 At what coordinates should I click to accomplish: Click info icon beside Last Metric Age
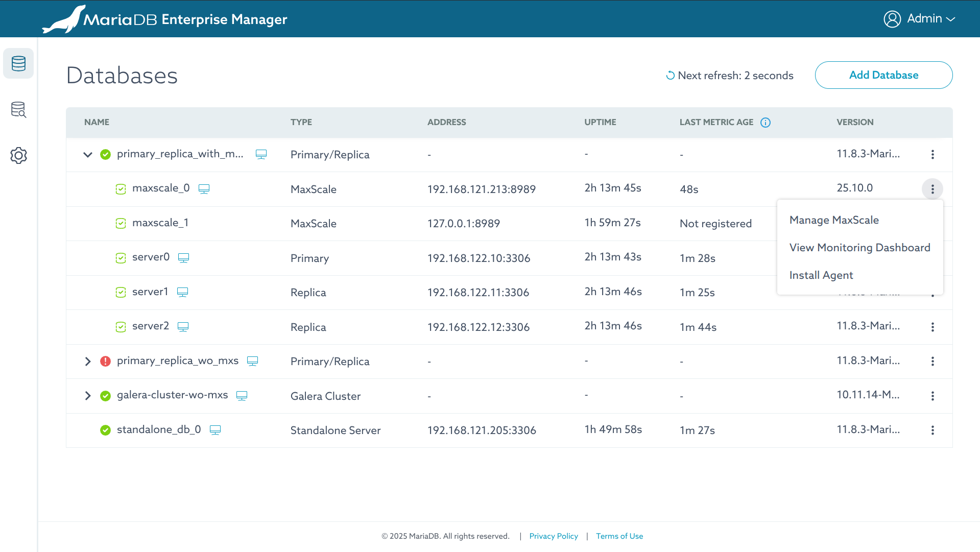tap(765, 123)
